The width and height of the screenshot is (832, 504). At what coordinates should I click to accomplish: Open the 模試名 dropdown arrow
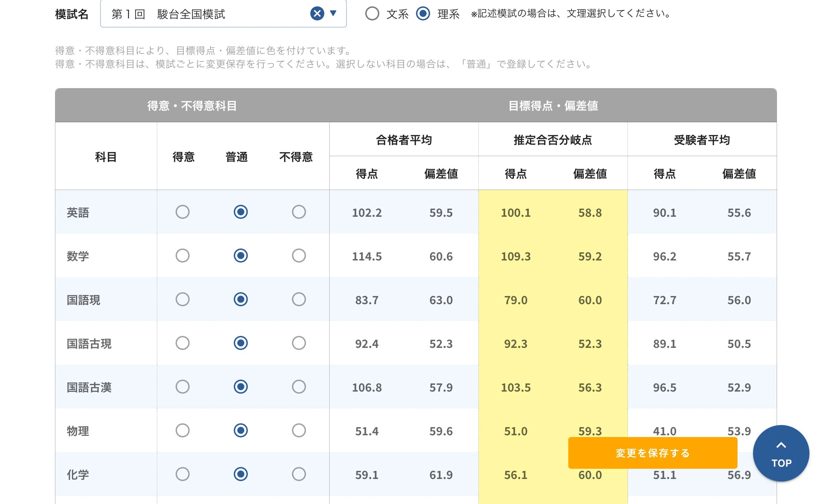point(333,13)
